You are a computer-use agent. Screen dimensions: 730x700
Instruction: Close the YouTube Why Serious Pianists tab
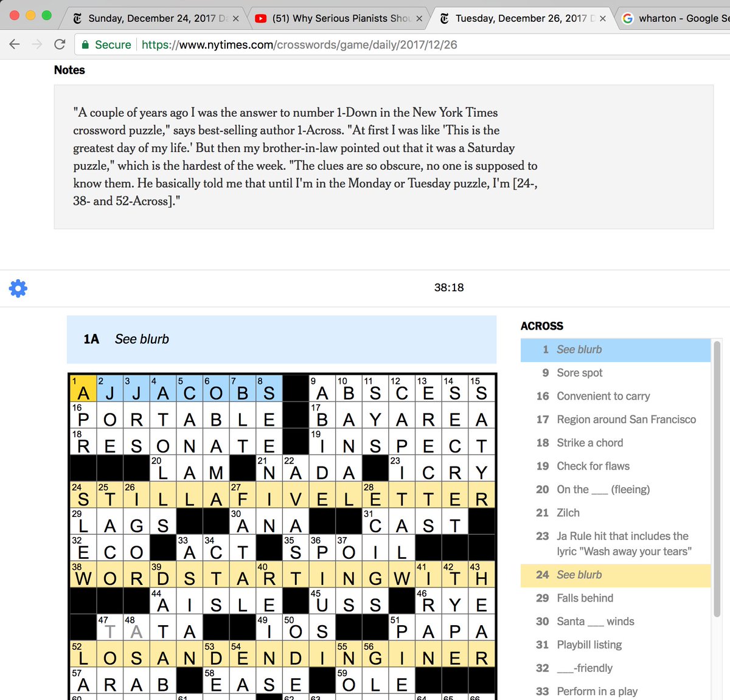(419, 19)
